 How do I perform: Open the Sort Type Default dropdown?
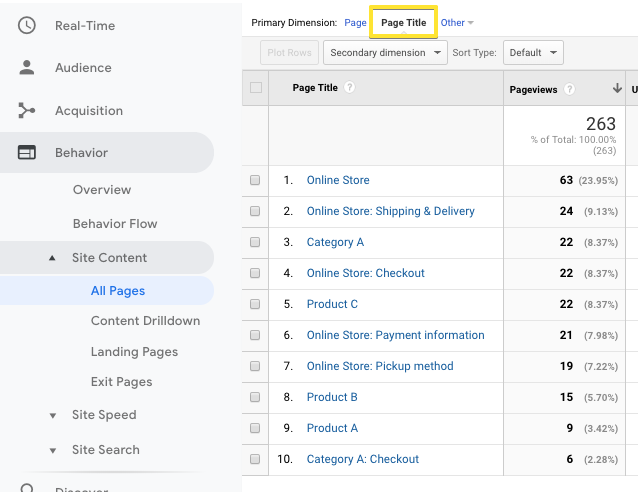(532, 53)
